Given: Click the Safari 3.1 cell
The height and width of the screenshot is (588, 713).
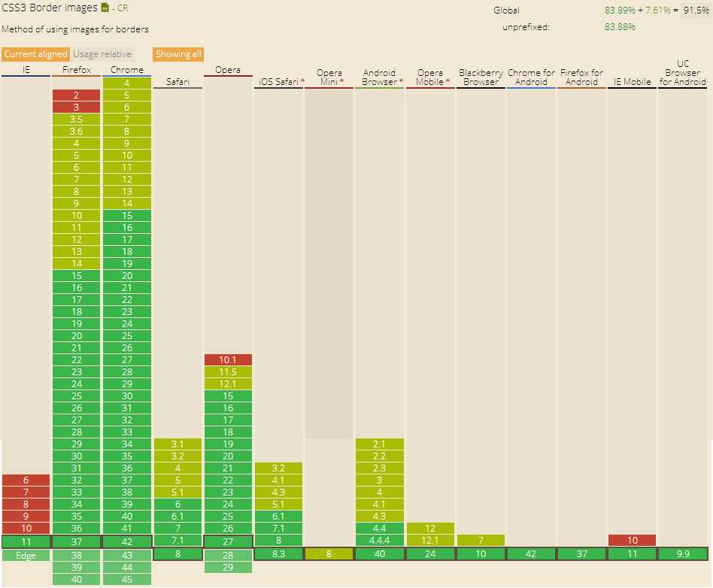Looking at the screenshot, I should coord(177,444).
